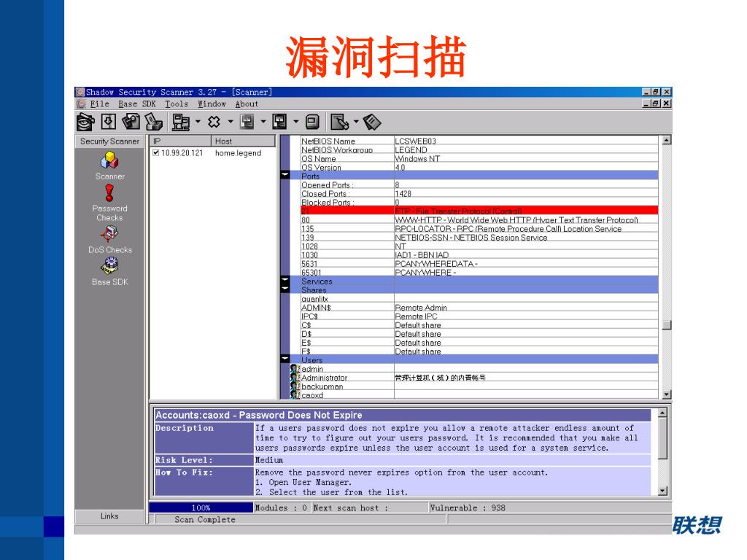Select the Security Scanner panel header
Image resolution: width=747 pixels, height=560 pixels.
point(109,141)
